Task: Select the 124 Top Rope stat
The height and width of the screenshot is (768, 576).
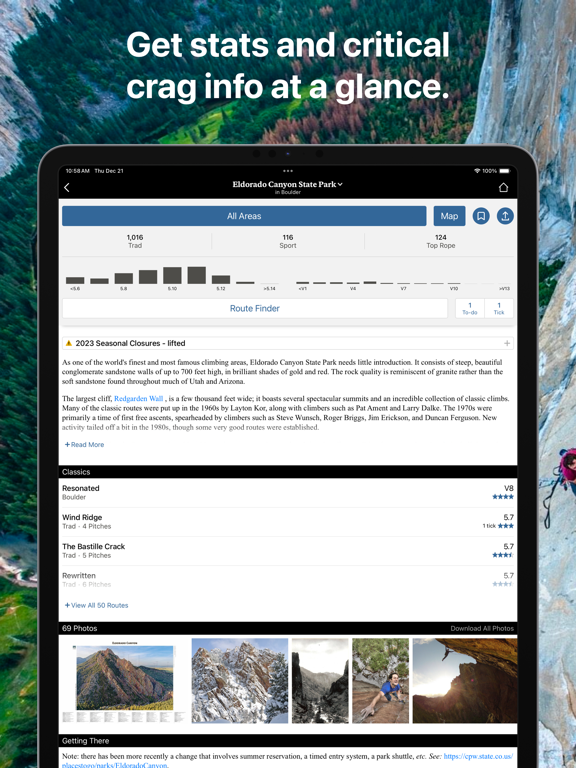Action: point(441,241)
